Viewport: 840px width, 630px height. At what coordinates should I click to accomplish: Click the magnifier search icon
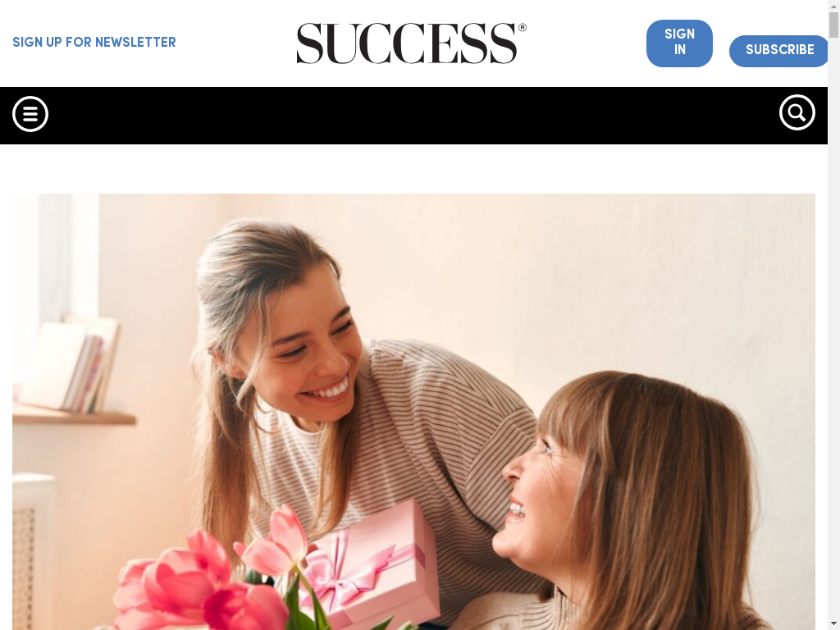pyautogui.click(x=797, y=112)
